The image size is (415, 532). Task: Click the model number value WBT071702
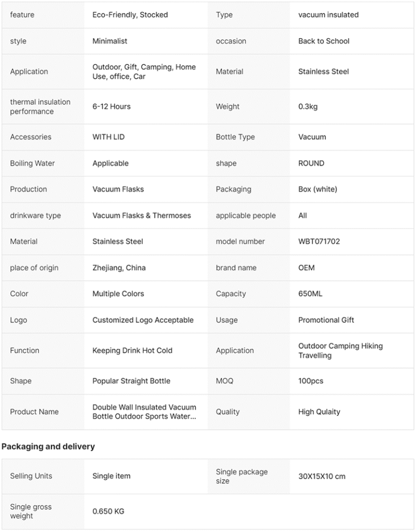point(319,242)
